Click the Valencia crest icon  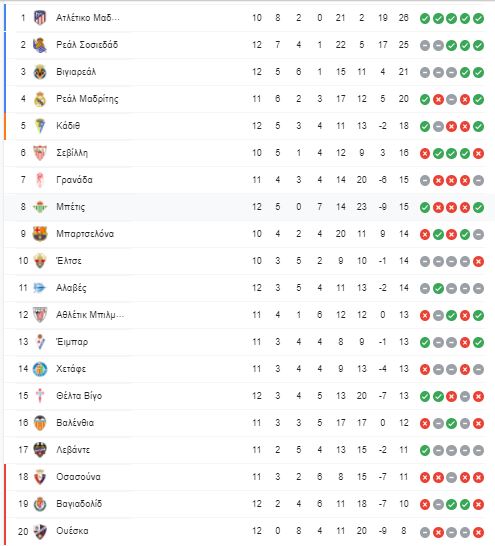coord(40,423)
